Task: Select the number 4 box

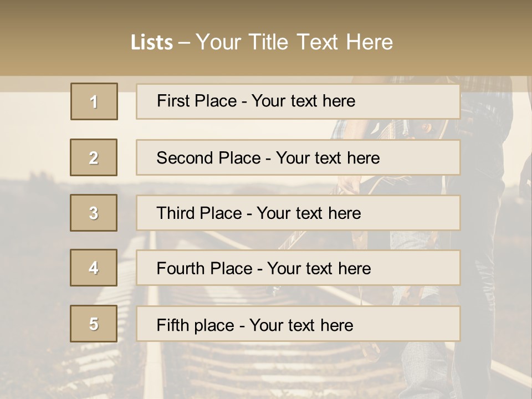Action: [x=94, y=268]
